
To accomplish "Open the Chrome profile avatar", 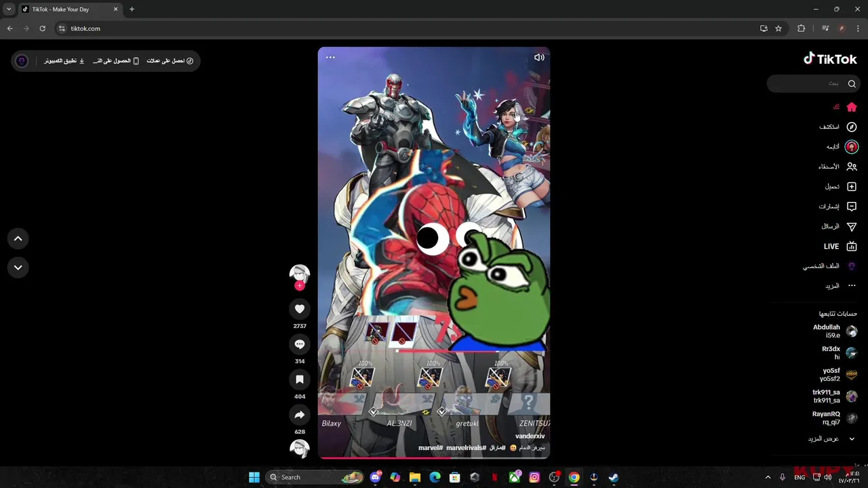I will (x=842, y=28).
